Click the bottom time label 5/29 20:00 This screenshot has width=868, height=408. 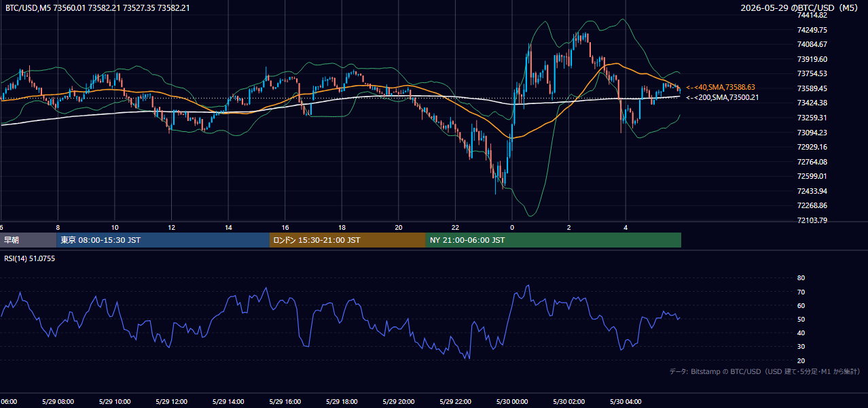click(x=399, y=402)
